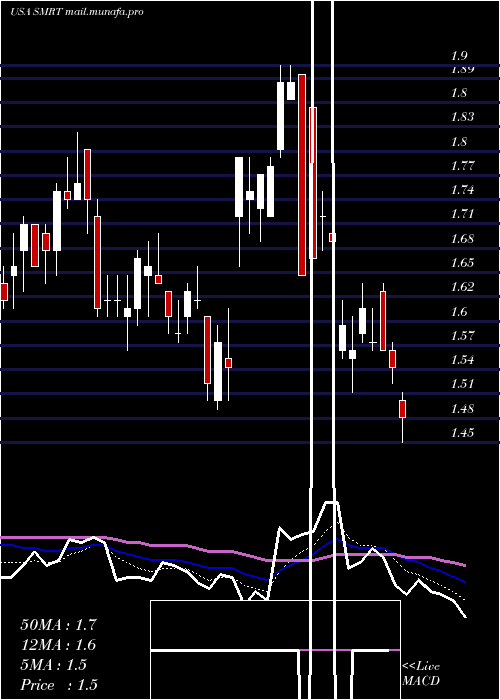Click the 1.57 price axis label
This screenshot has width=500, height=700.
(x=462, y=335)
